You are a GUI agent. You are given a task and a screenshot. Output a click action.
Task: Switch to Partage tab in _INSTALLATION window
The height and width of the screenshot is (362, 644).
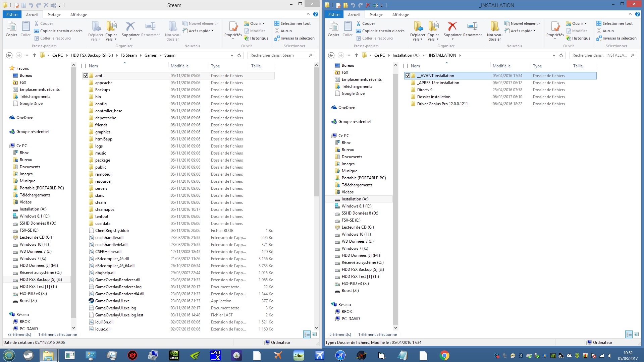point(376,15)
